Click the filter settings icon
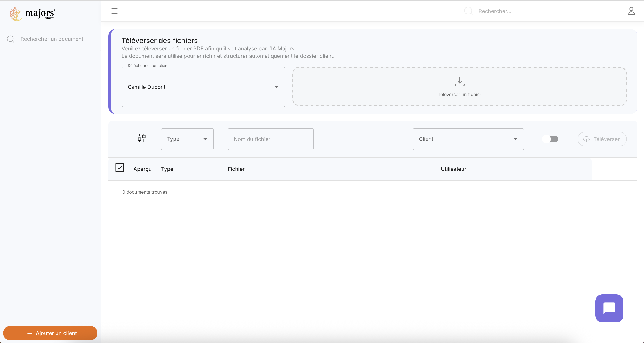 click(141, 138)
